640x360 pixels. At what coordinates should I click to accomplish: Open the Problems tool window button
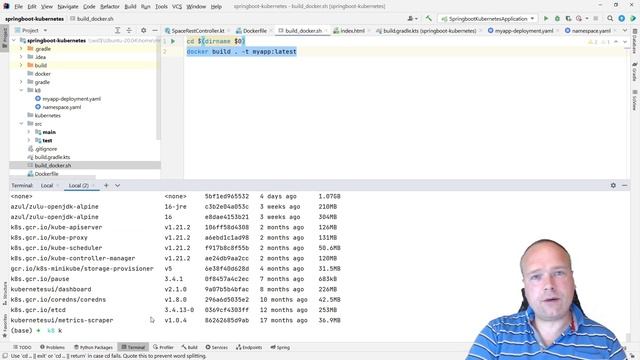tap(52, 347)
